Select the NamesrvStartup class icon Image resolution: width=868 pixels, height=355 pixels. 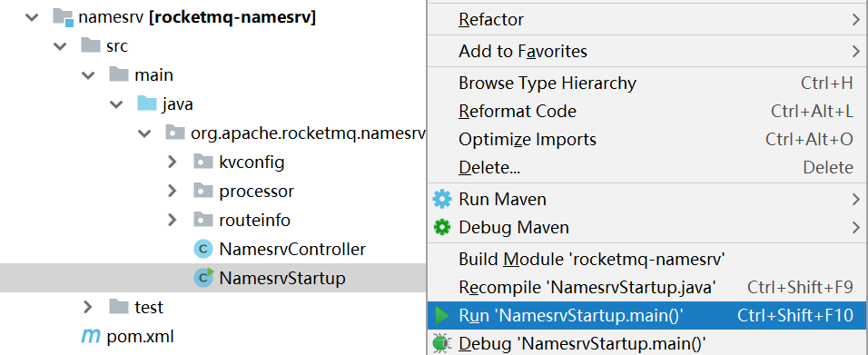pyautogui.click(x=203, y=278)
